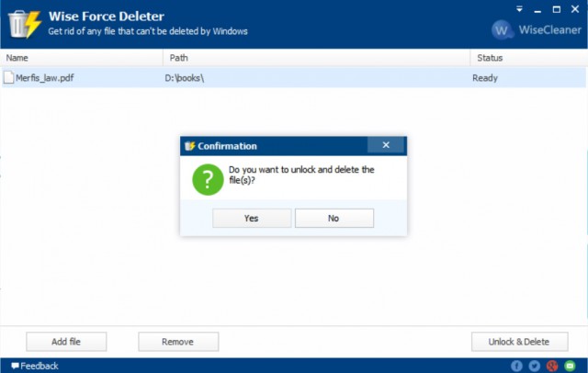
Task: Click the WiseCleaner logo
Action: (537, 29)
